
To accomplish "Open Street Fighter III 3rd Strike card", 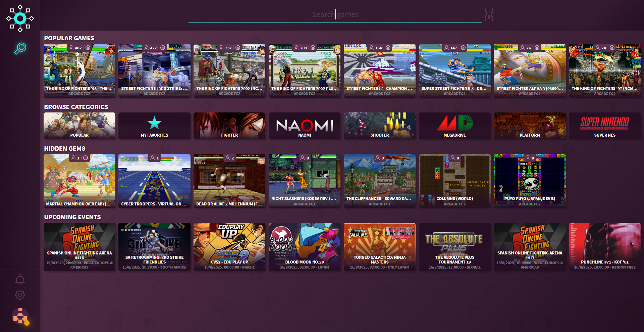I will (154, 70).
